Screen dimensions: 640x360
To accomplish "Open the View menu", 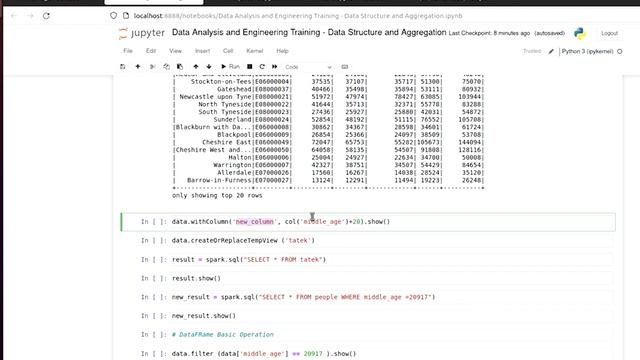I will click(x=175, y=51).
